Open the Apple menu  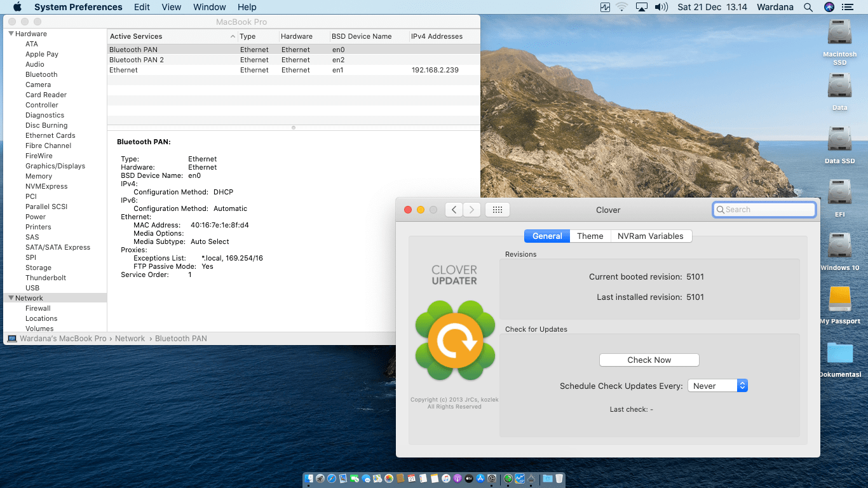17,7
